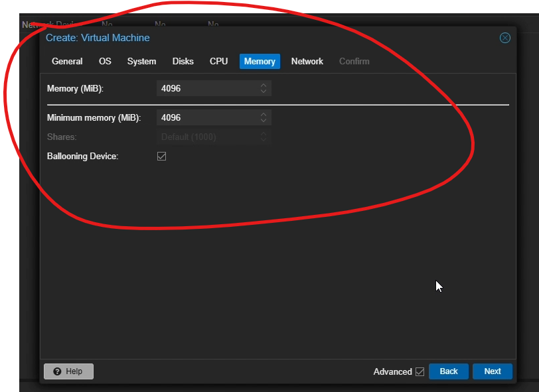The image size is (539, 392).
Task: Switch to the CPU tab
Action: pyautogui.click(x=218, y=62)
